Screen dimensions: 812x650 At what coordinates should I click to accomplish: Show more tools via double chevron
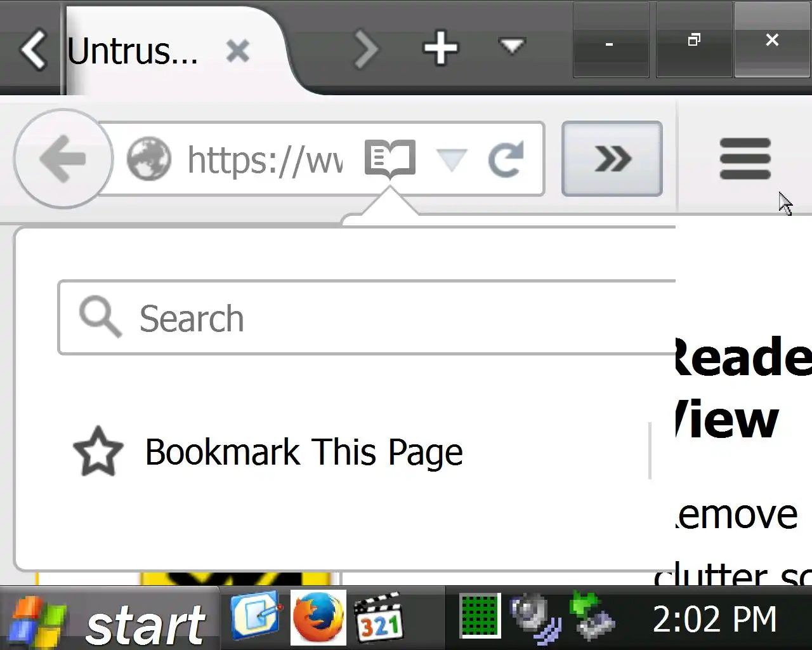coord(612,159)
